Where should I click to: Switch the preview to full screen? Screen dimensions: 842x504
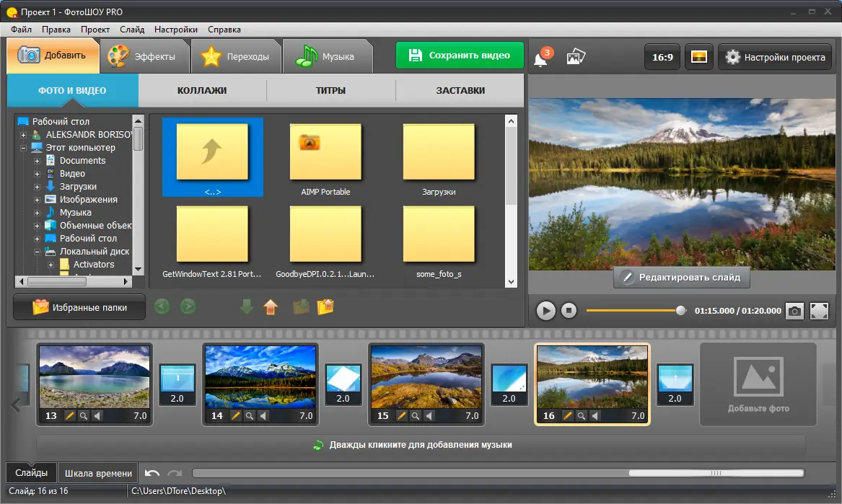[x=819, y=311]
